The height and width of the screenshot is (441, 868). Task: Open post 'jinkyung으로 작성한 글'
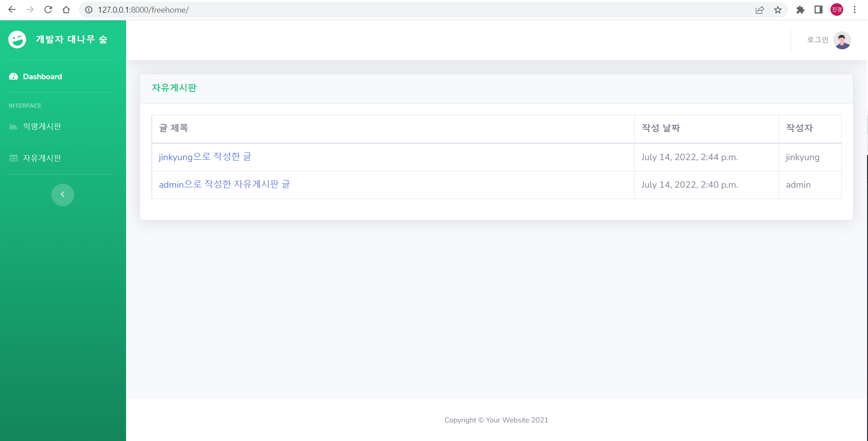click(205, 157)
